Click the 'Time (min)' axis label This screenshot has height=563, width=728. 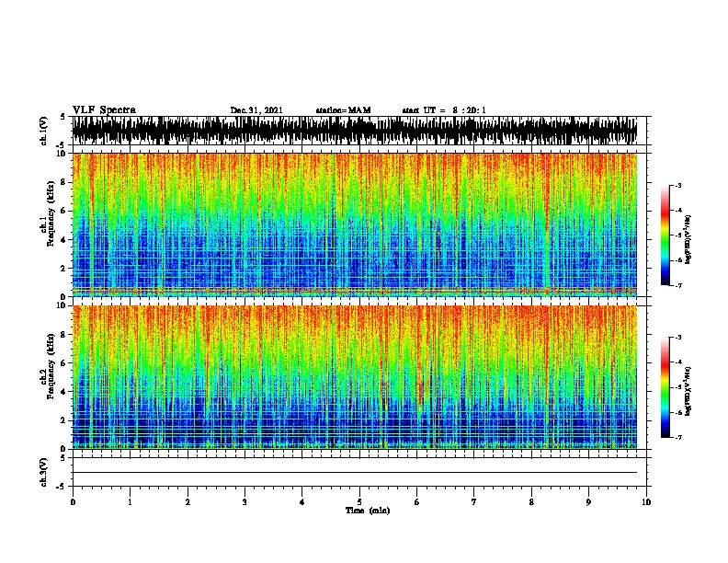[368, 511]
